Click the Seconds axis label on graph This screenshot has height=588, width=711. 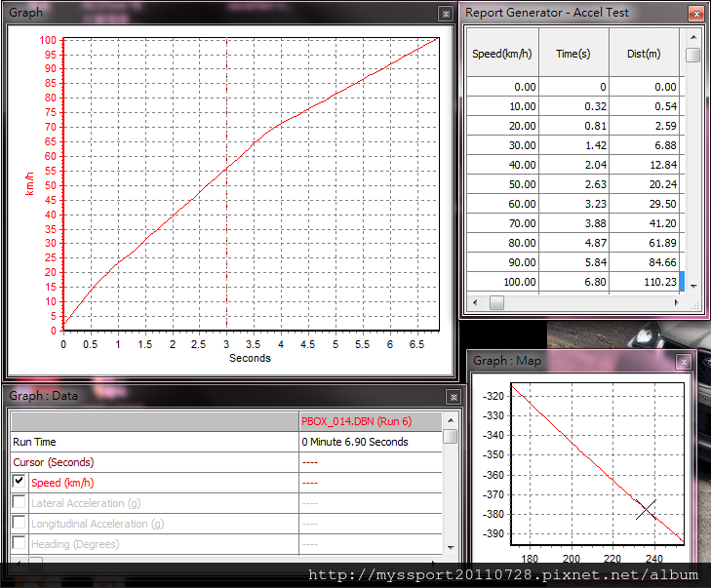point(250,358)
